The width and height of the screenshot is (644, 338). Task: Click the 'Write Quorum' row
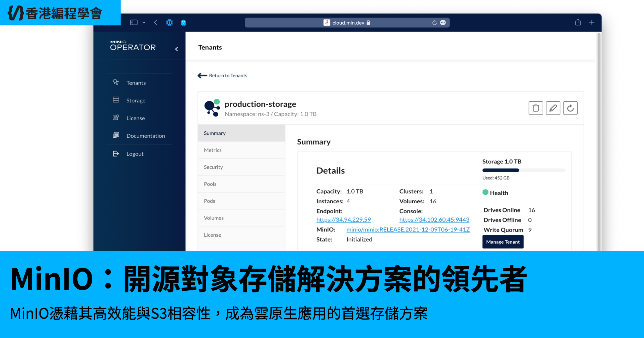tap(508, 230)
